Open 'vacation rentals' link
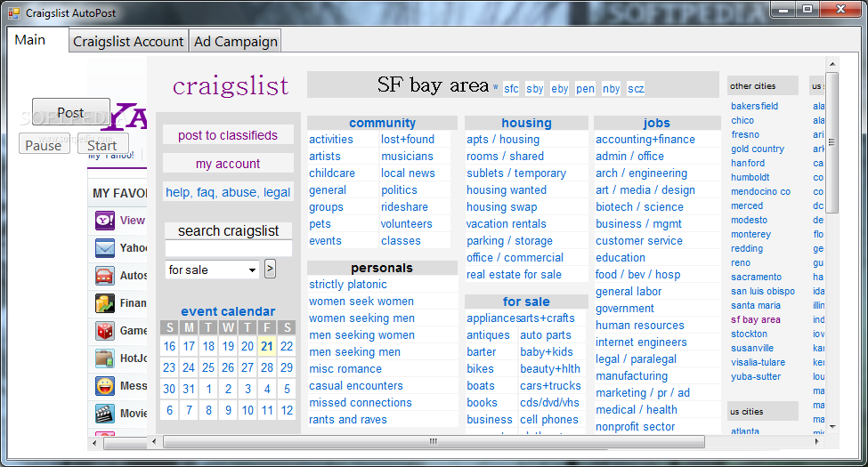868x467 pixels. pos(506,224)
